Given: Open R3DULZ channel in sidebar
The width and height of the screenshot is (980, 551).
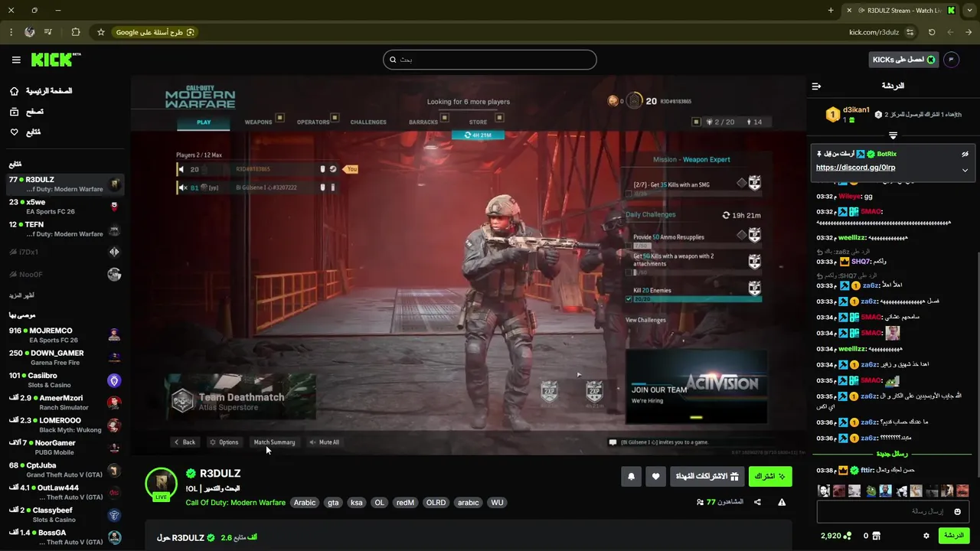Looking at the screenshot, I should click(64, 184).
